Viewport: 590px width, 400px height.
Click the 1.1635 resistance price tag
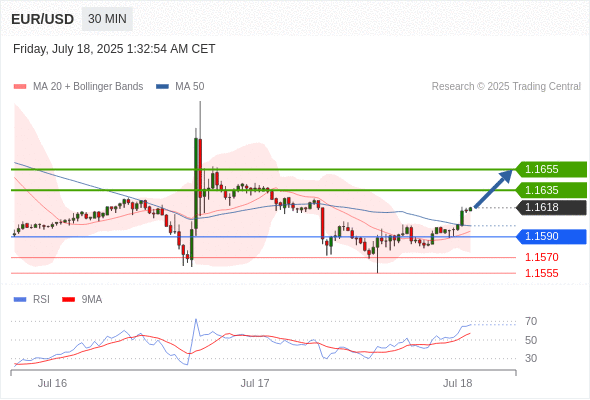[551, 190]
